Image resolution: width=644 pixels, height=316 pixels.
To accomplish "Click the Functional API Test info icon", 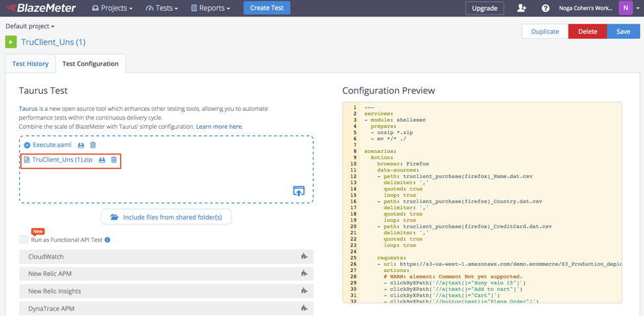I will coord(107,239).
